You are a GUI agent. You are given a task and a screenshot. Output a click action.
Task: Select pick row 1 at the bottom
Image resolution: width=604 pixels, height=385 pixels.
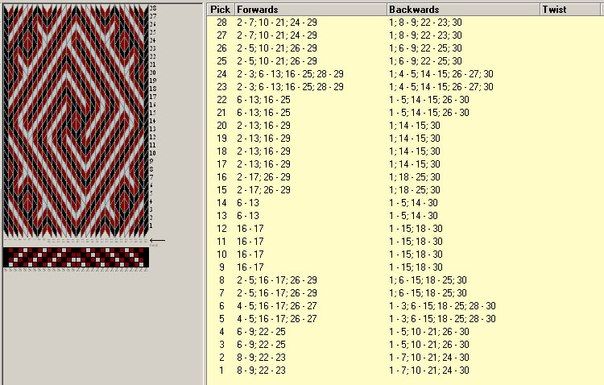coord(405,370)
